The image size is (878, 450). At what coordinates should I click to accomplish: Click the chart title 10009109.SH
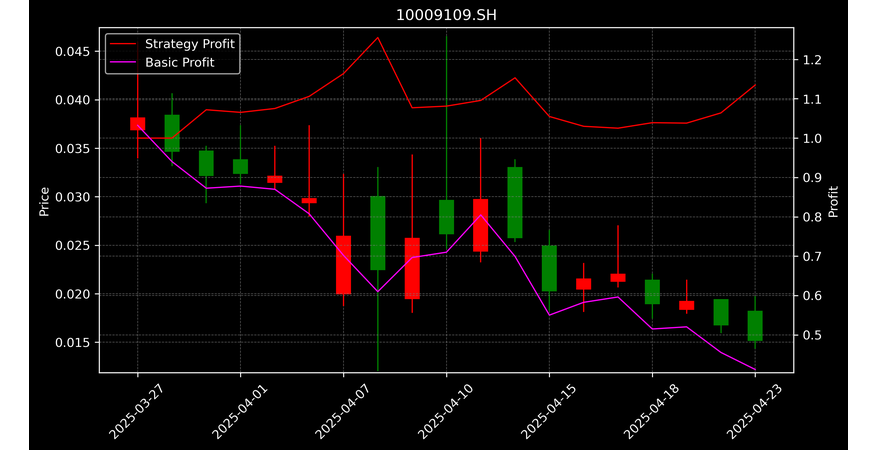pyautogui.click(x=446, y=15)
